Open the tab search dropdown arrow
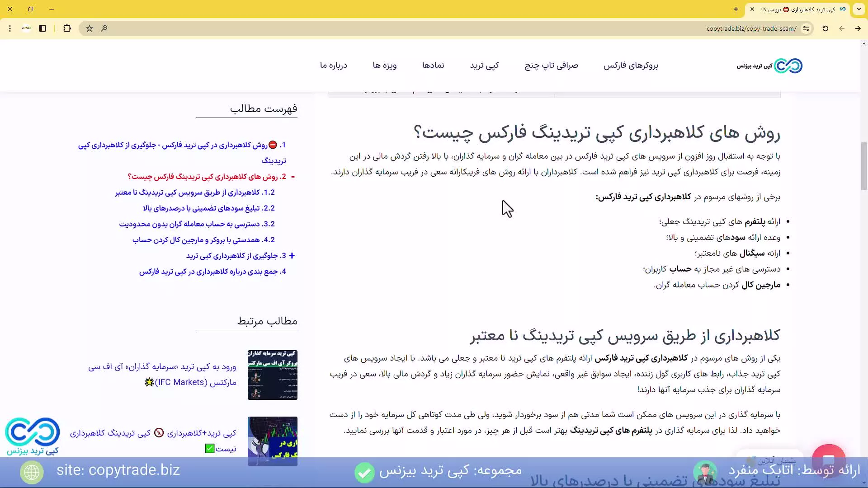This screenshot has width=868, height=488. tap(859, 9)
